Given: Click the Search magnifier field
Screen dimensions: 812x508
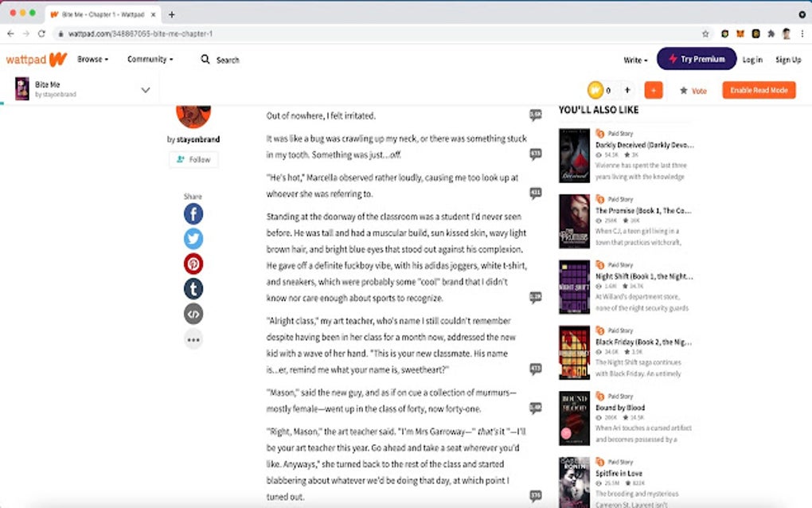Looking at the screenshot, I should [220, 60].
